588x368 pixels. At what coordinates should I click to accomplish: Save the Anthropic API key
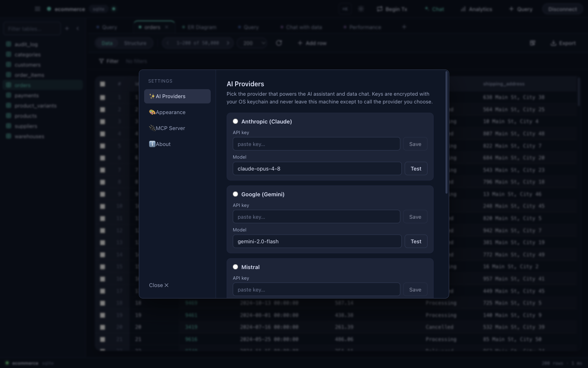(415, 144)
